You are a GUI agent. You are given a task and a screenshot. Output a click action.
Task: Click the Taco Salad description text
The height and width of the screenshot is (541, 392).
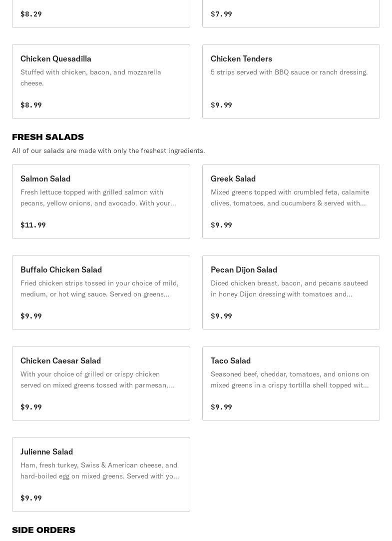point(290,379)
